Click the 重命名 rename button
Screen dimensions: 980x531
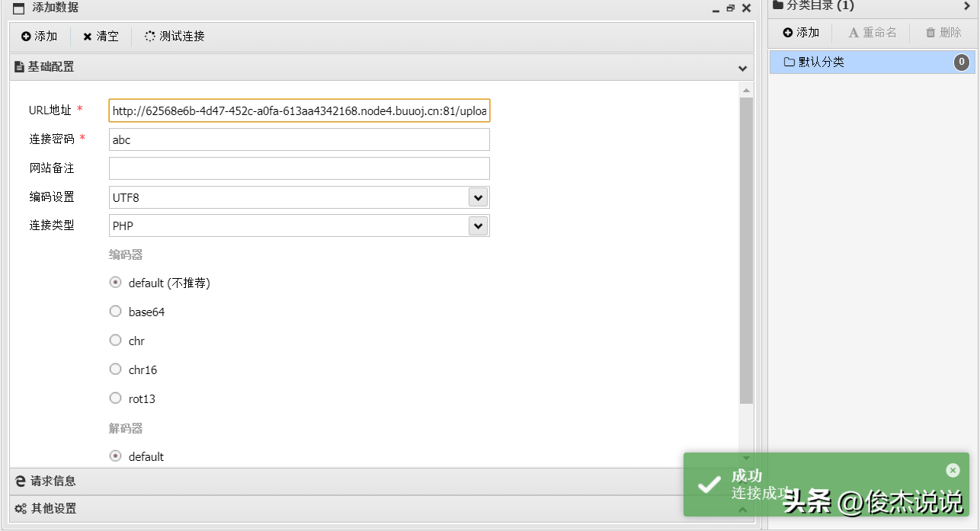tap(873, 33)
